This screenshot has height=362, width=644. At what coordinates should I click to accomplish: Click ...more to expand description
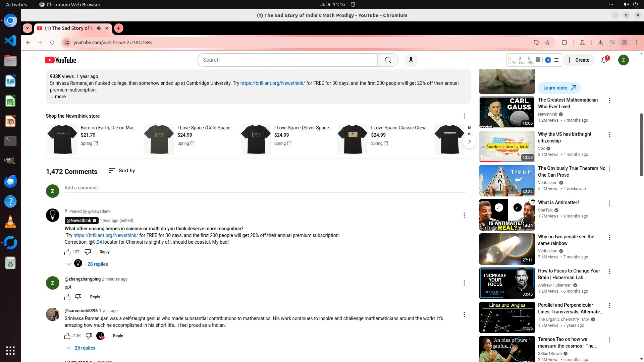click(58, 97)
